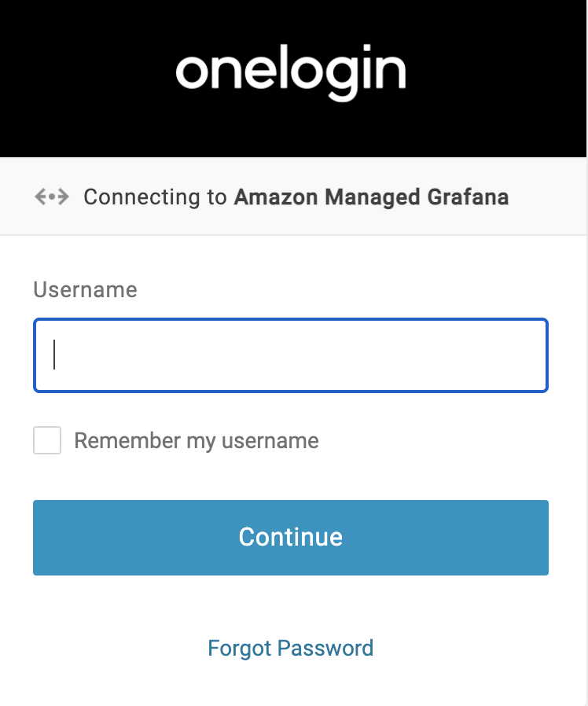Click the Remember my username label text
This screenshot has width=588, height=706.
[x=195, y=440]
